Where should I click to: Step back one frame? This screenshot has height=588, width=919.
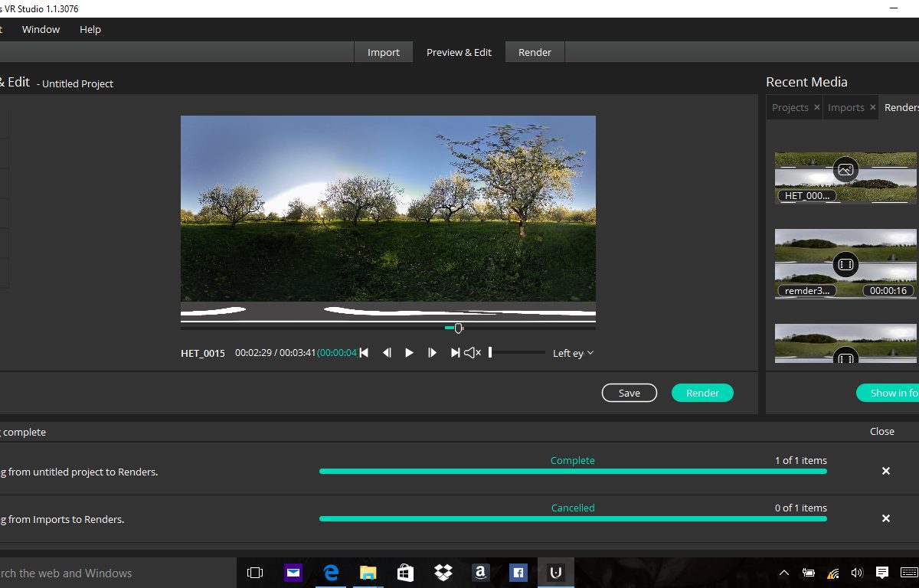[x=387, y=353]
